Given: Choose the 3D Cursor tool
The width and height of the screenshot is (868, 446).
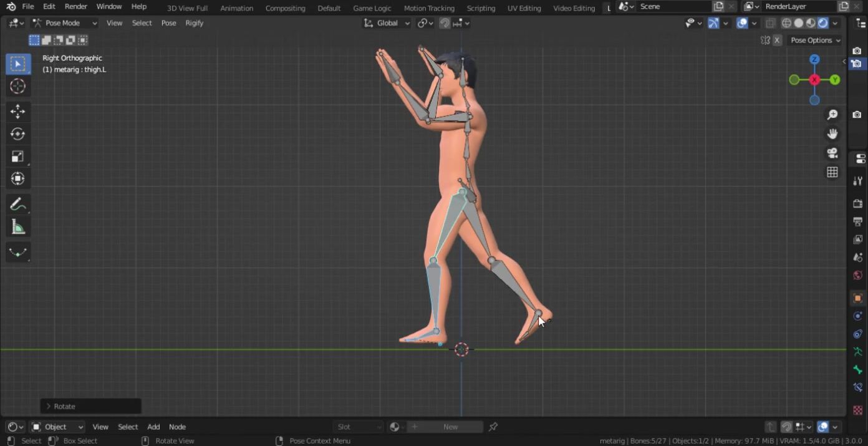Looking at the screenshot, I should 17,86.
